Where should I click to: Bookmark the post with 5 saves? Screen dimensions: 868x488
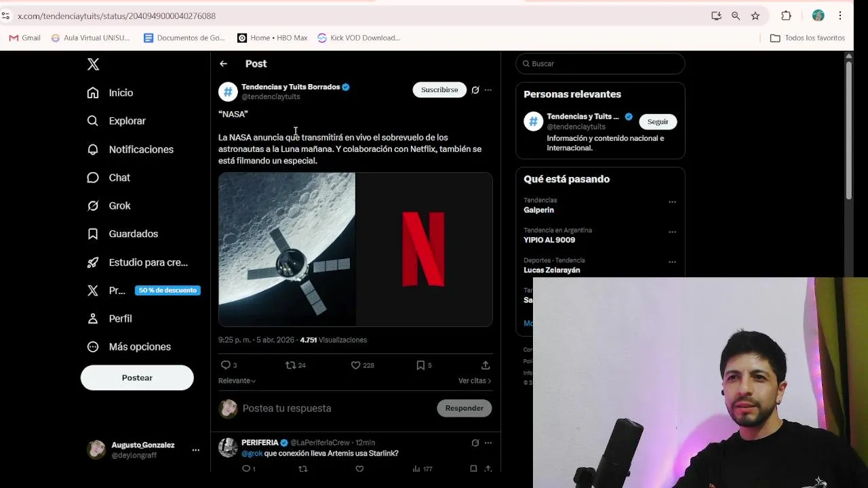pos(424,365)
